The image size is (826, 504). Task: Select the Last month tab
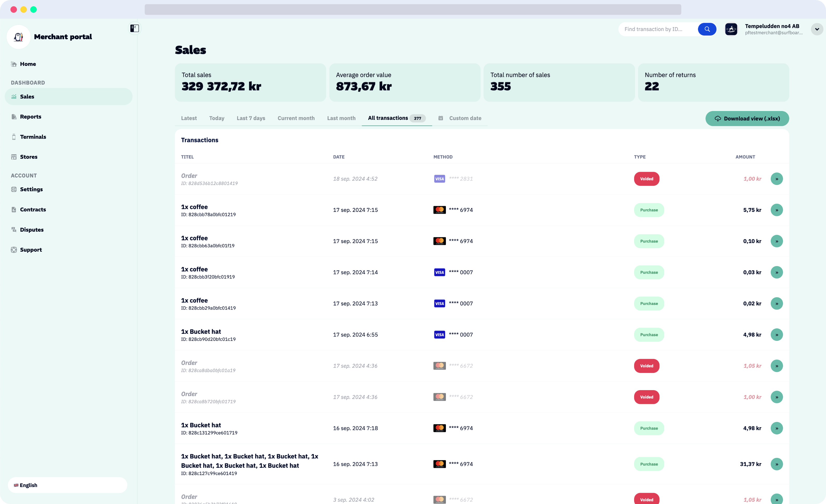coord(341,118)
